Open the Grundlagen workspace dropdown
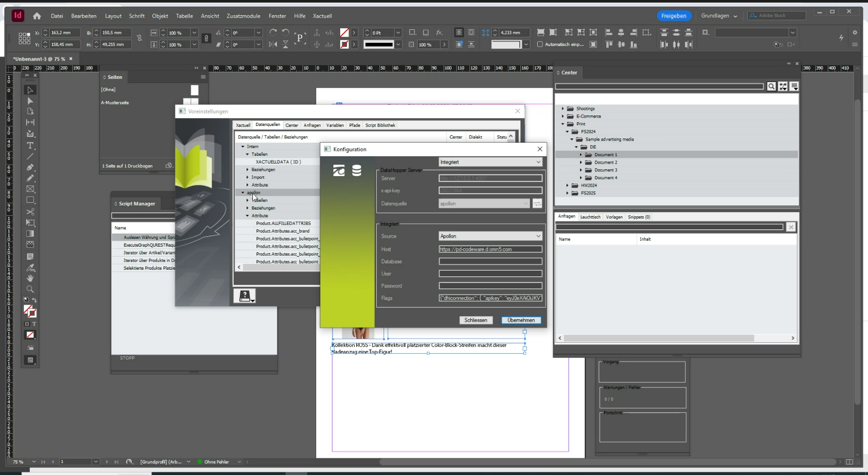 pos(719,16)
